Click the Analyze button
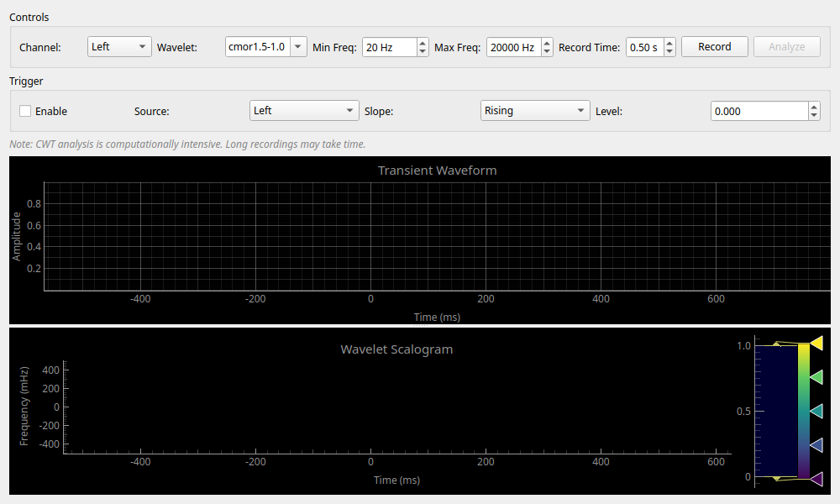The width and height of the screenshot is (840, 504). click(786, 46)
